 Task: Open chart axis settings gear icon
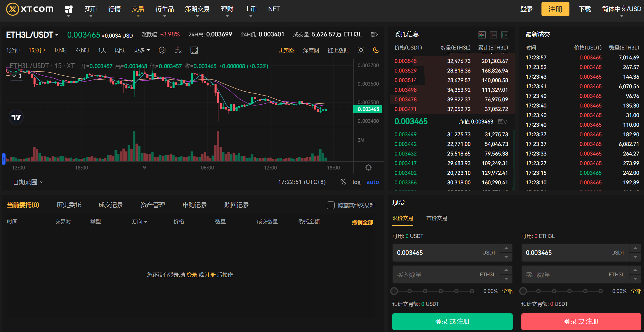coord(368,167)
